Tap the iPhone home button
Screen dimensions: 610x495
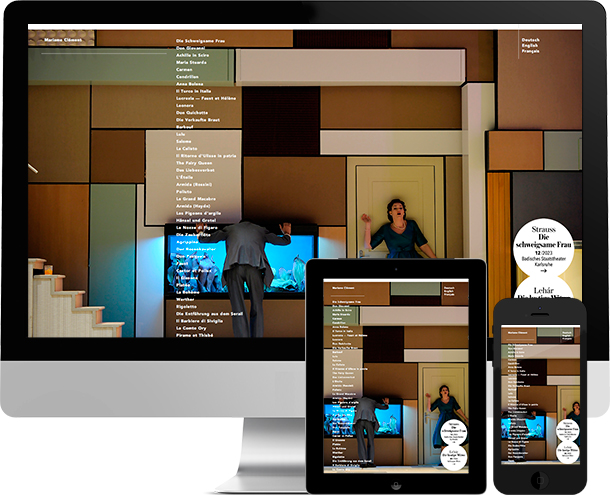click(x=540, y=479)
